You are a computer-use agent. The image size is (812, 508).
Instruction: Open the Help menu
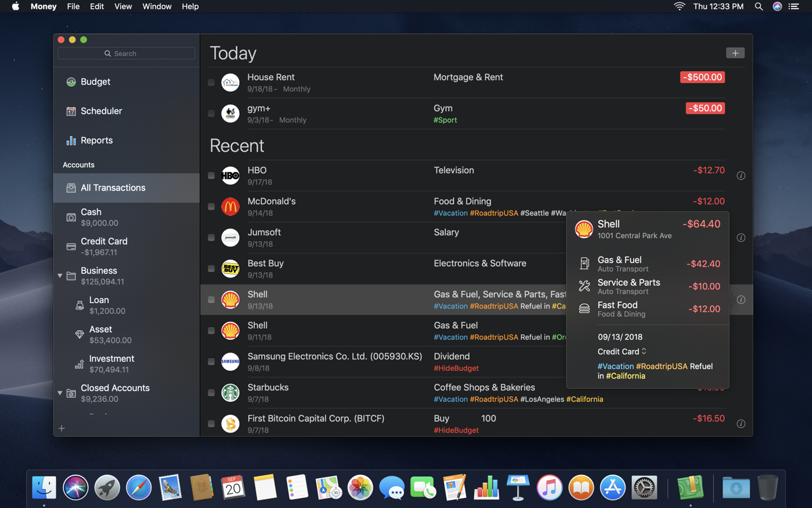[x=190, y=6]
